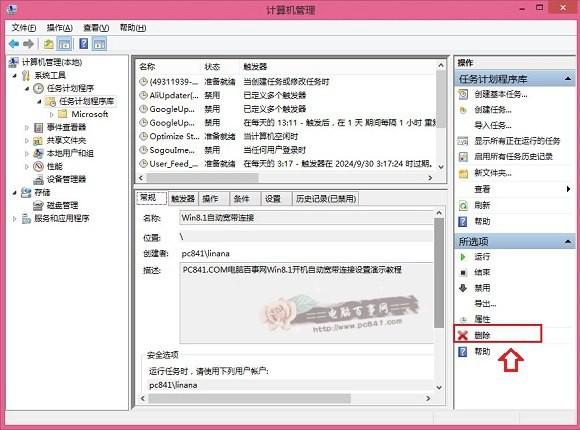Click the 禁用 action
The width and height of the screenshot is (580, 430).
[482, 288]
